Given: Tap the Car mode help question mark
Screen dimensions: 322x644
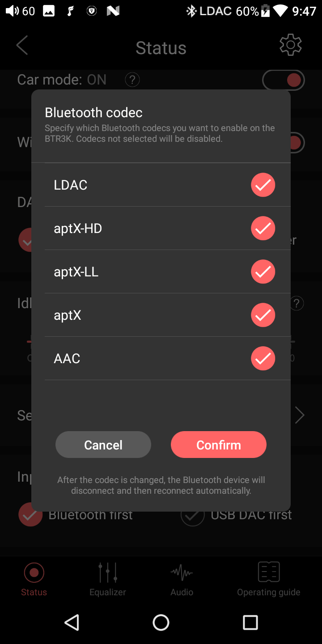Looking at the screenshot, I should pos(132,80).
